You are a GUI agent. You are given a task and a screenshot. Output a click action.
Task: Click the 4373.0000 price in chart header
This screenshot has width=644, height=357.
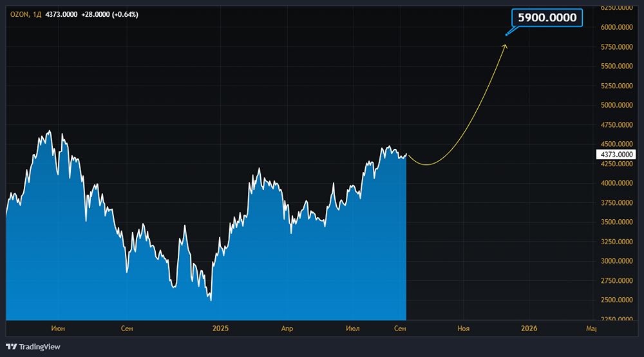pos(61,14)
